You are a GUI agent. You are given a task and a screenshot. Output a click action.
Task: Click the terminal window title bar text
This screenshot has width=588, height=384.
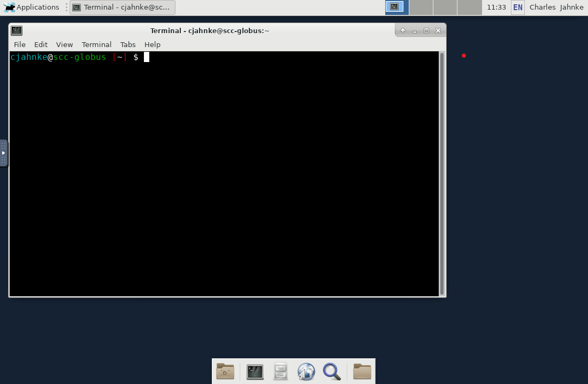tap(210, 30)
